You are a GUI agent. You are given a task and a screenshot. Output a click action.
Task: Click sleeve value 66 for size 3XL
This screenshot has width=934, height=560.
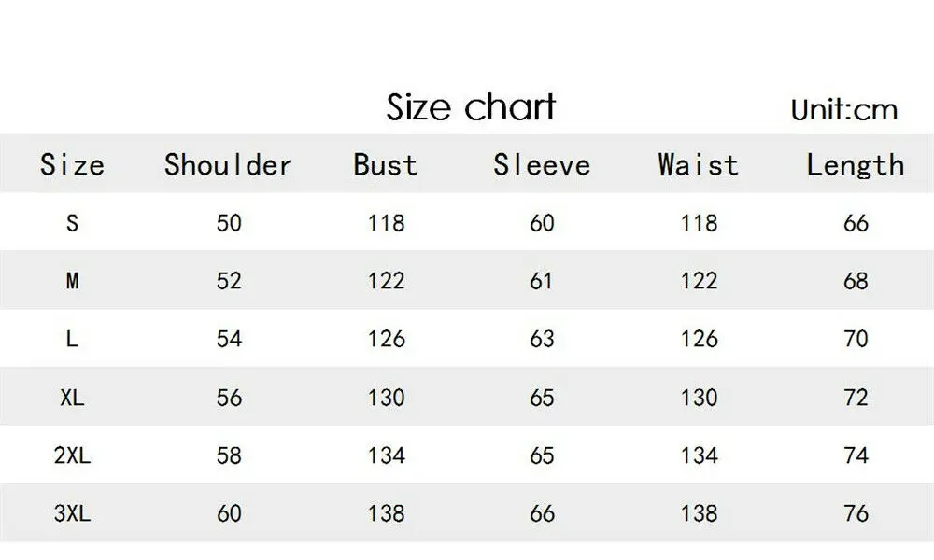pos(542,513)
